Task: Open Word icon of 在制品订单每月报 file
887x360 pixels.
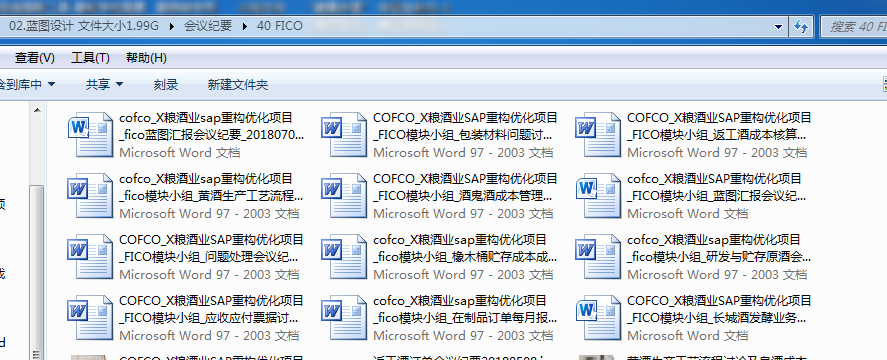Action: [x=344, y=317]
